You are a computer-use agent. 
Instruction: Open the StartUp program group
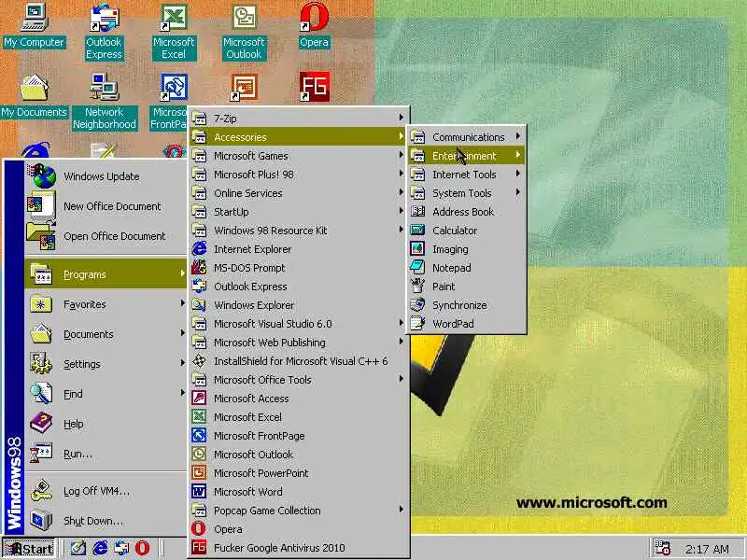pos(298,212)
